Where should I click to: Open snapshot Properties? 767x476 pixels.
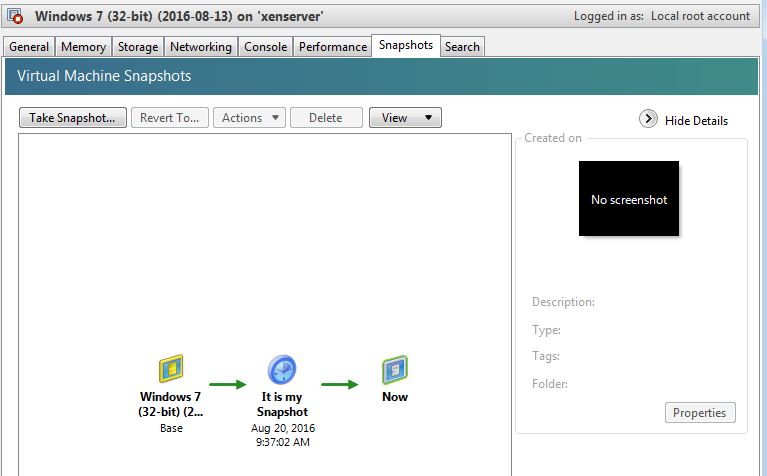tap(700, 413)
